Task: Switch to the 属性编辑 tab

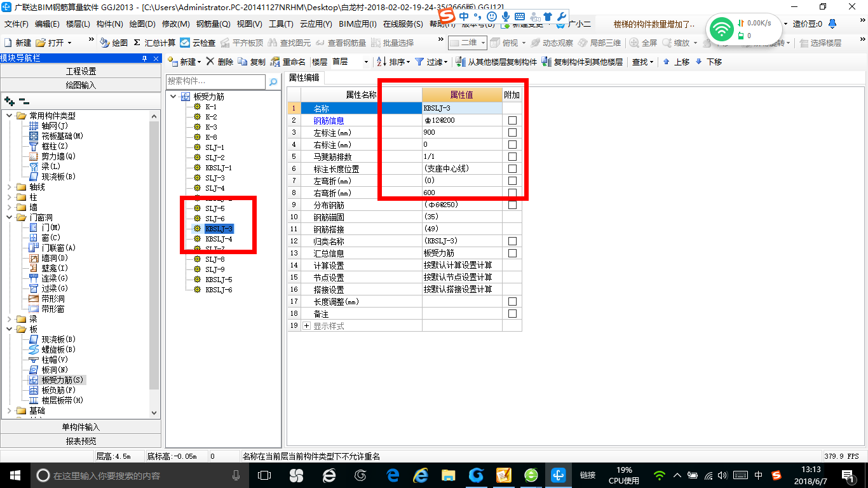Action: [x=304, y=78]
